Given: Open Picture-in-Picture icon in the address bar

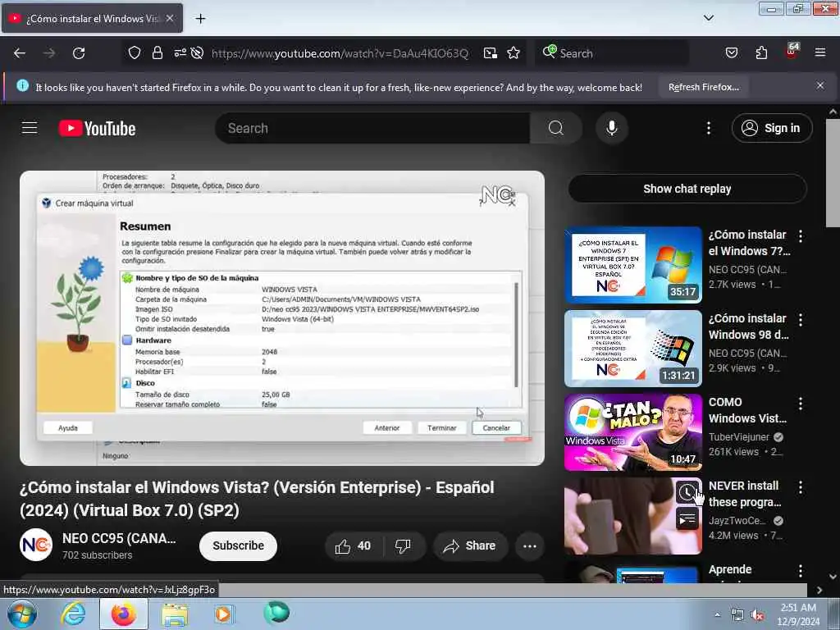Looking at the screenshot, I should point(491,53).
